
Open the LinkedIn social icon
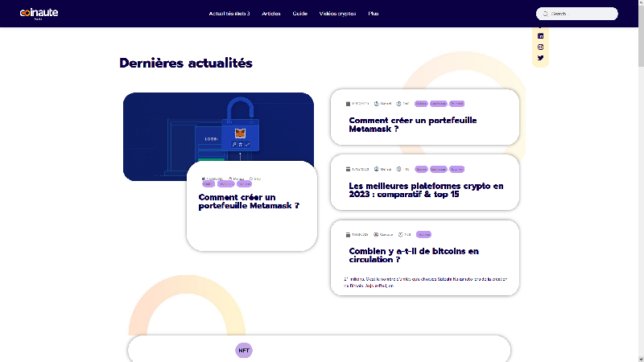(540, 36)
